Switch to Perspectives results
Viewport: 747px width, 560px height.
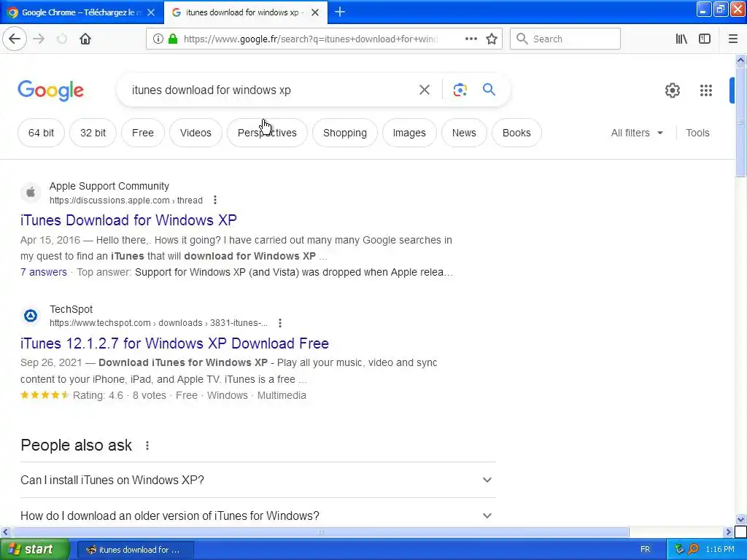267,133
